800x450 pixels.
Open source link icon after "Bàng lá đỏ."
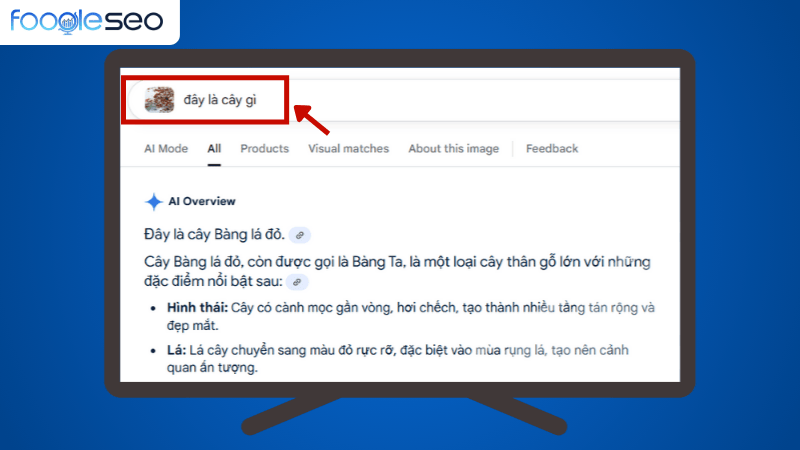tap(300, 235)
